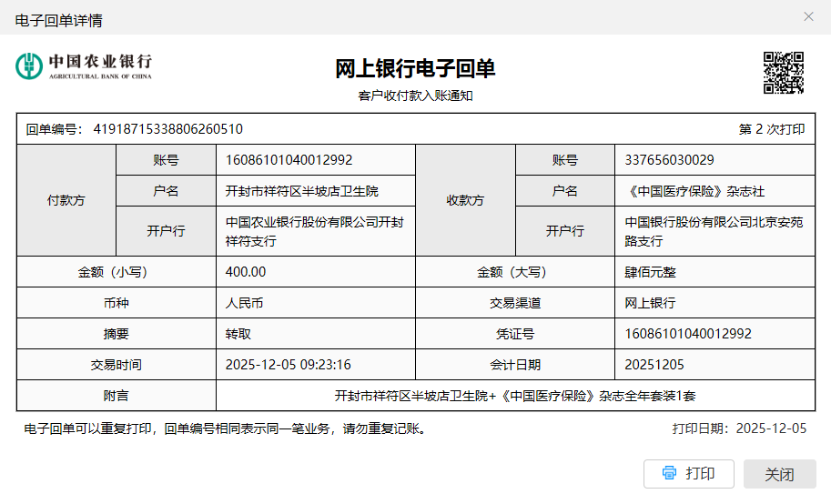This screenshot has width=831, height=504.
Task: Select the 回单编号 value 41918715338806260510
Action: [168, 129]
